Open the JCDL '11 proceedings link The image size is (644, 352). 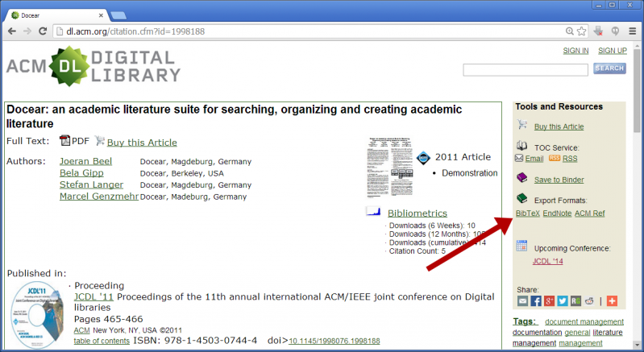[x=93, y=296]
